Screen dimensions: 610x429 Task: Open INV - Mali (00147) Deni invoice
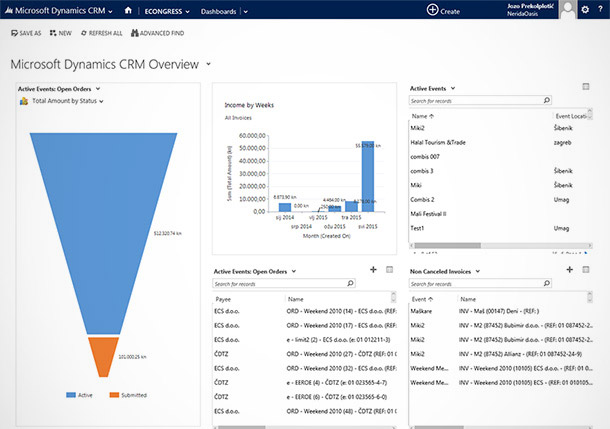[x=499, y=311]
